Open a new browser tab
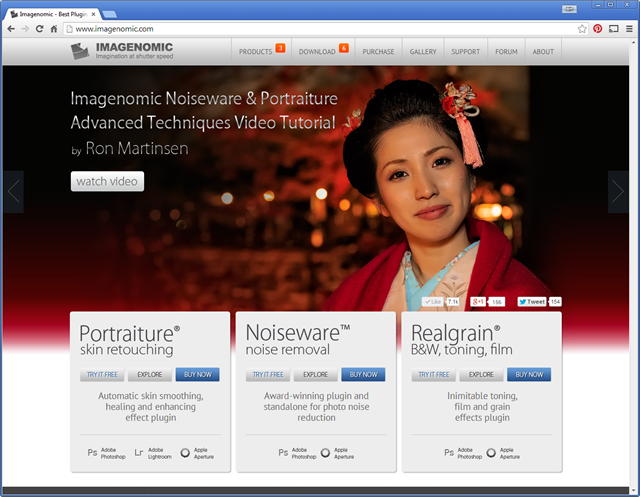Screen dimensions: 640x497 pos(109,15)
